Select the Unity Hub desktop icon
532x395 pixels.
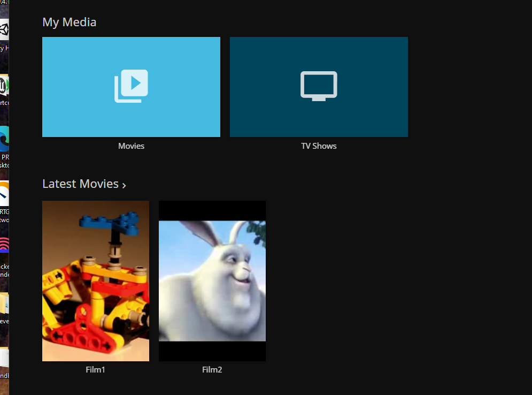[x=4, y=30]
